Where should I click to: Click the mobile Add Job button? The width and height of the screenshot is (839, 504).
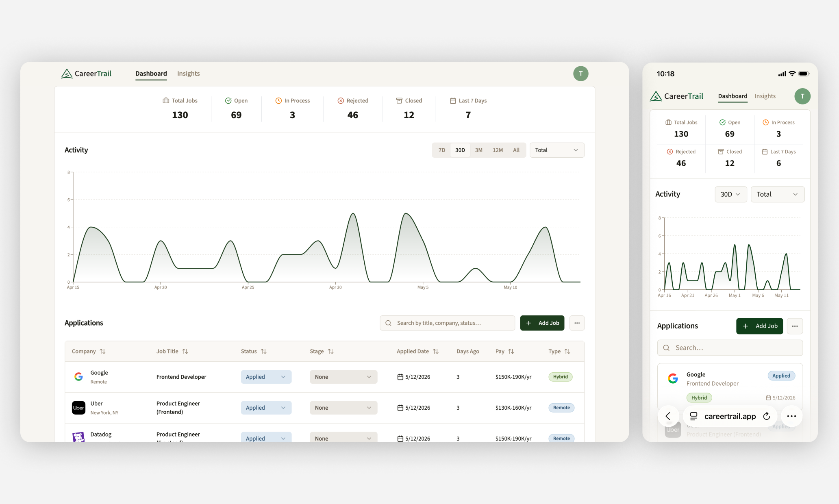point(759,326)
